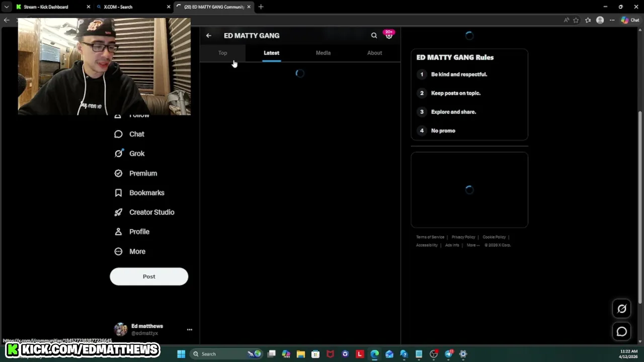Open floating Grok button at bottom right
The image size is (644, 362).
tap(622, 309)
